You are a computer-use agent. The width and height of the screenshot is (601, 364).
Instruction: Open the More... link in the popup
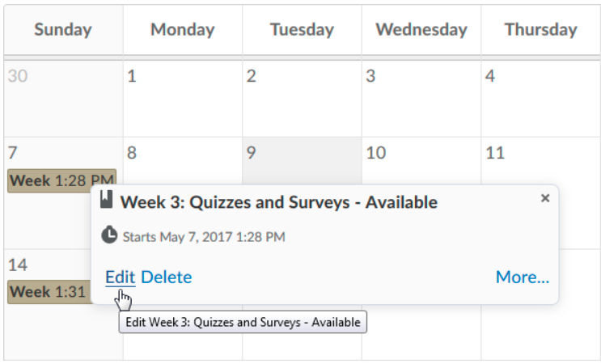point(522,277)
